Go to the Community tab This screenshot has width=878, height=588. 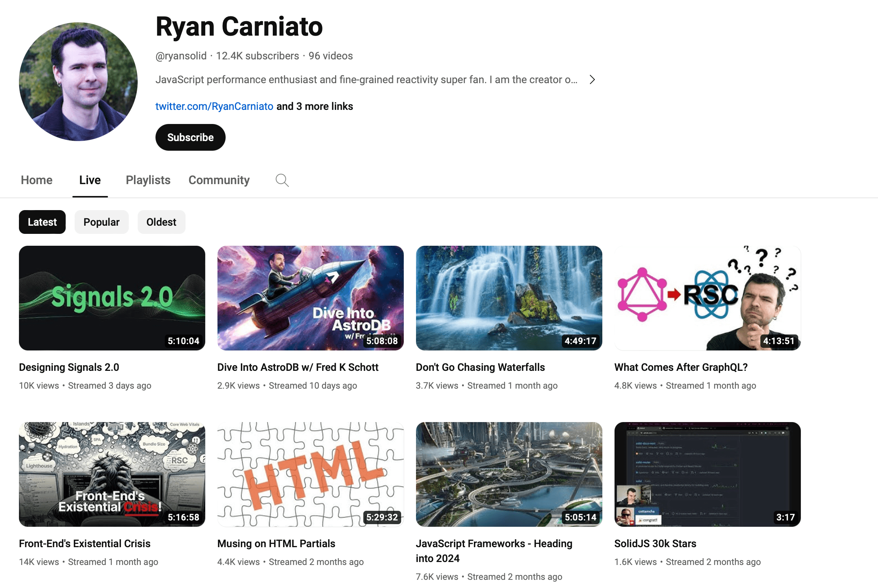point(219,180)
